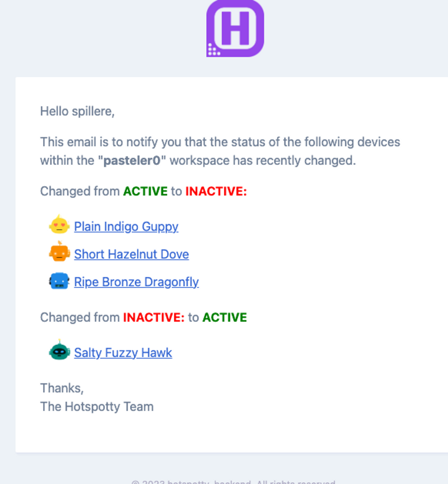The image size is (448, 484).
Task: Click the red INACTIVE label in second heading
Action: click(x=154, y=317)
